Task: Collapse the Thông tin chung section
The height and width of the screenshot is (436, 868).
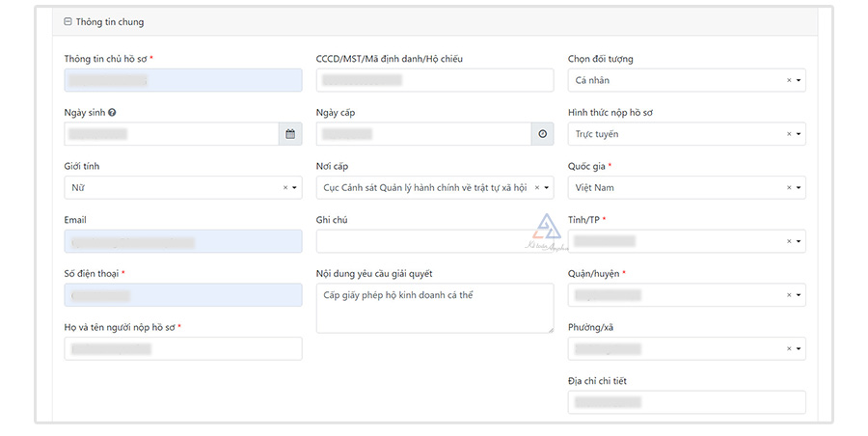Action: point(68,21)
